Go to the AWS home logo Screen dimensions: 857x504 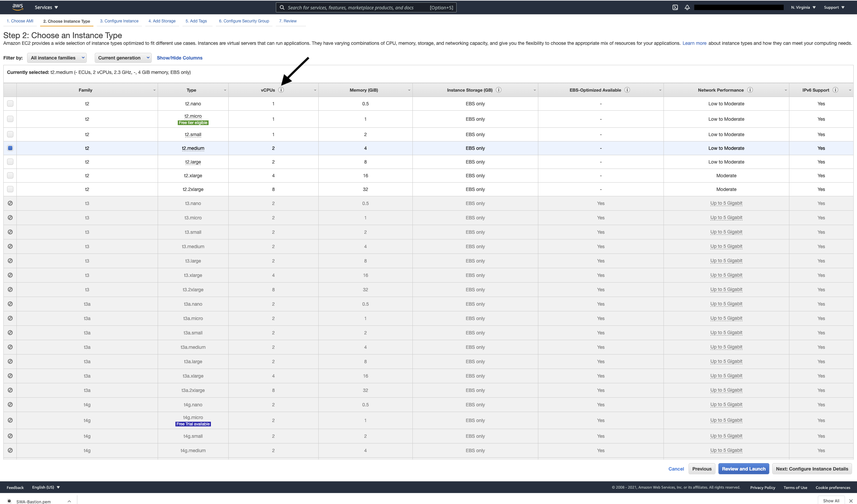[17, 7]
